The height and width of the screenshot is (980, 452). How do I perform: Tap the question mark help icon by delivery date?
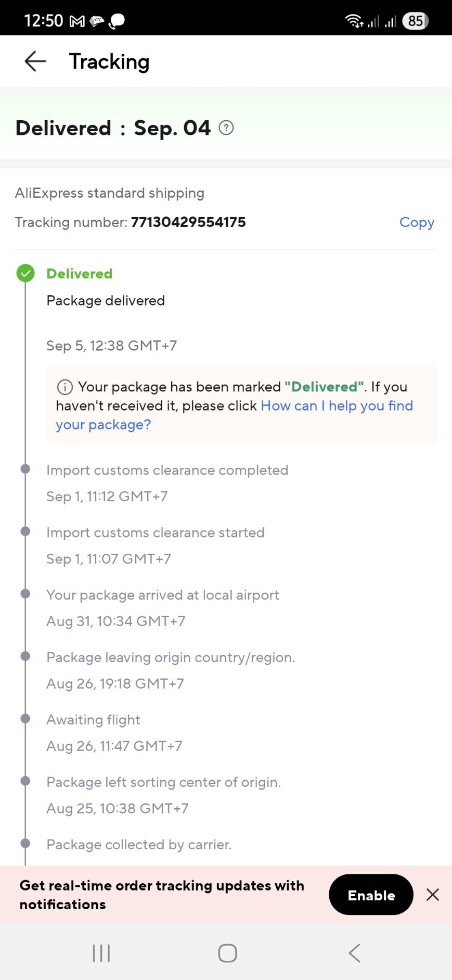click(226, 128)
